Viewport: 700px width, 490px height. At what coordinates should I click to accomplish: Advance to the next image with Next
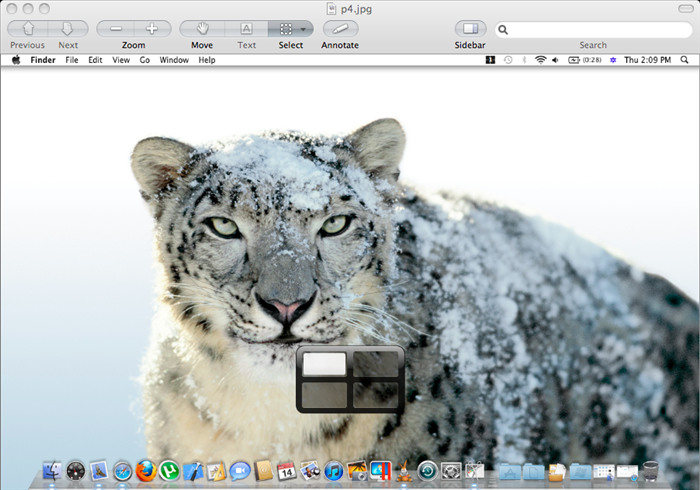(x=68, y=29)
